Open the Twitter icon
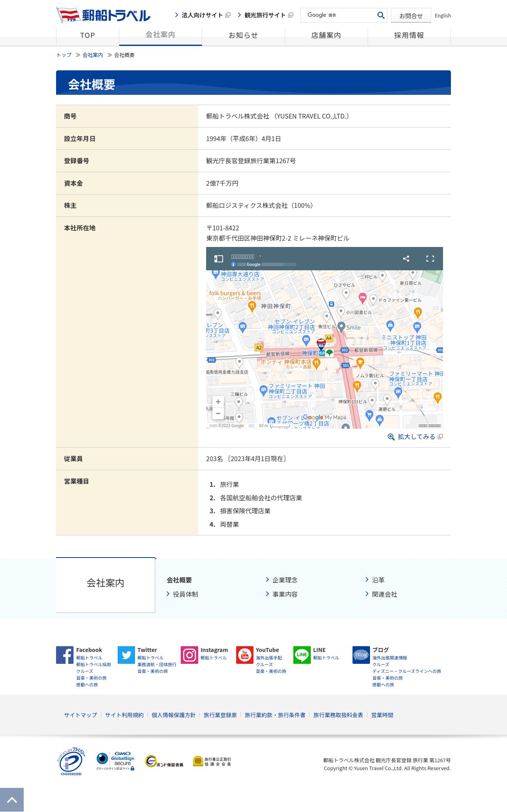 (x=126, y=655)
